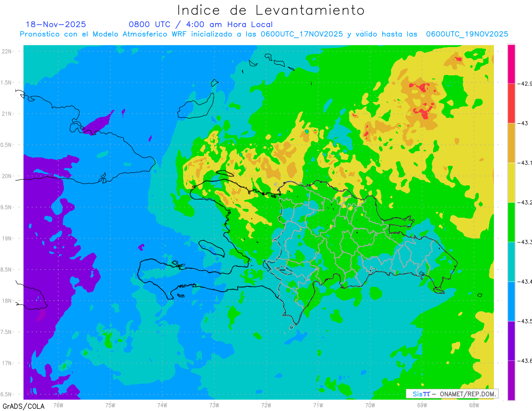Image resolution: width=532 pixels, height=411 pixels.
Task: Click the '-43' colorbar value
Action: (x=523, y=123)
